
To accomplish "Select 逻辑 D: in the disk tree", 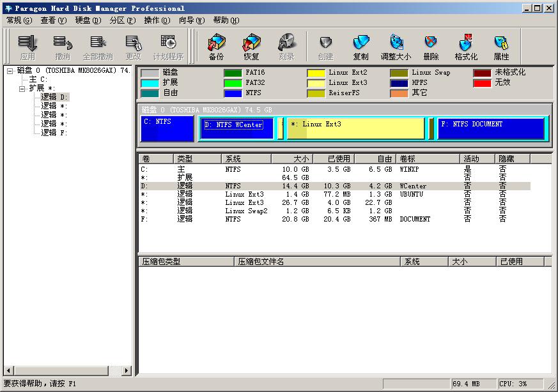I will tap(54, 97).
